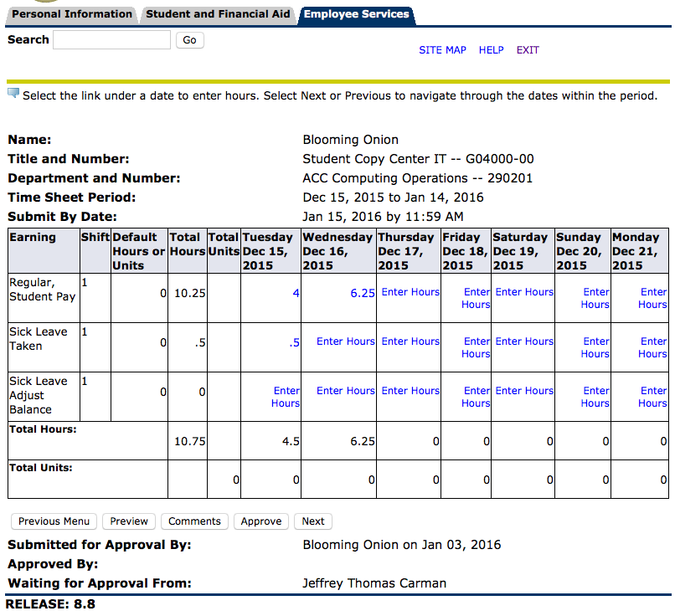675x616 pixels.
Task: Click the 'Sick Leave Taken' earning cell
Action: click(44, 347)
